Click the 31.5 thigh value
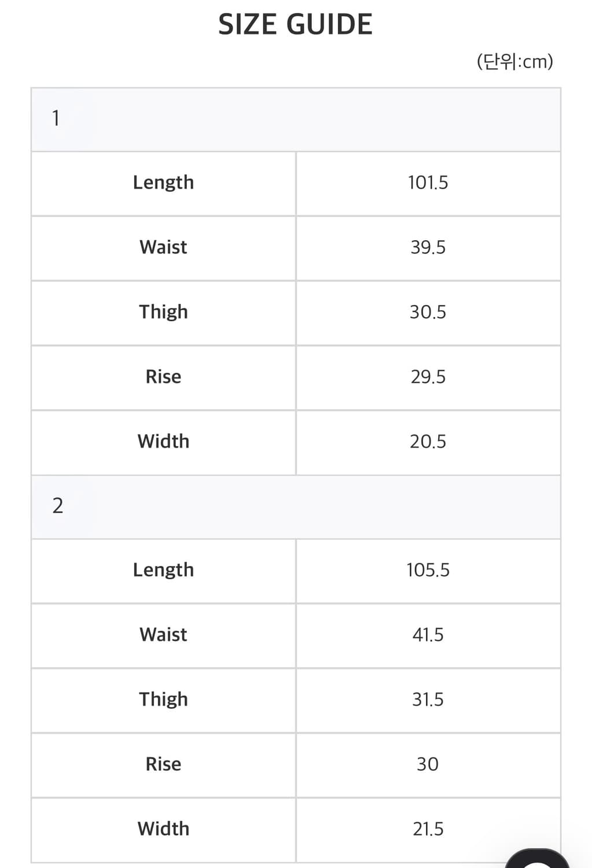 [x=428, y=700]
